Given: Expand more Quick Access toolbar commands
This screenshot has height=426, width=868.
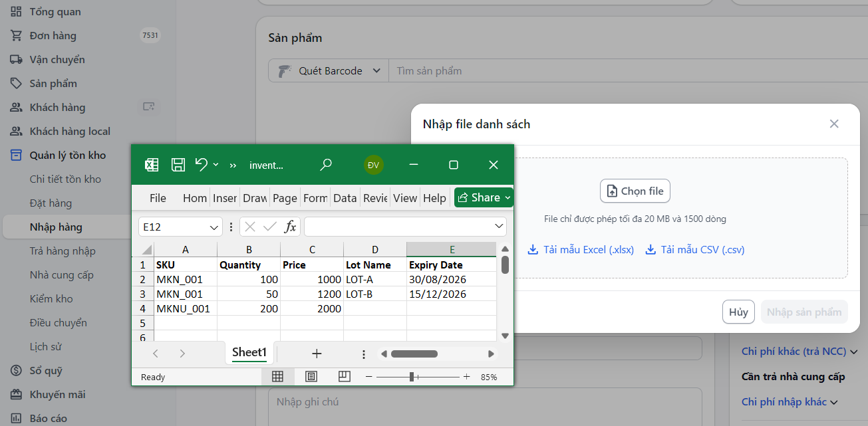Looking at the screenshot, I should tap(233, 165).
